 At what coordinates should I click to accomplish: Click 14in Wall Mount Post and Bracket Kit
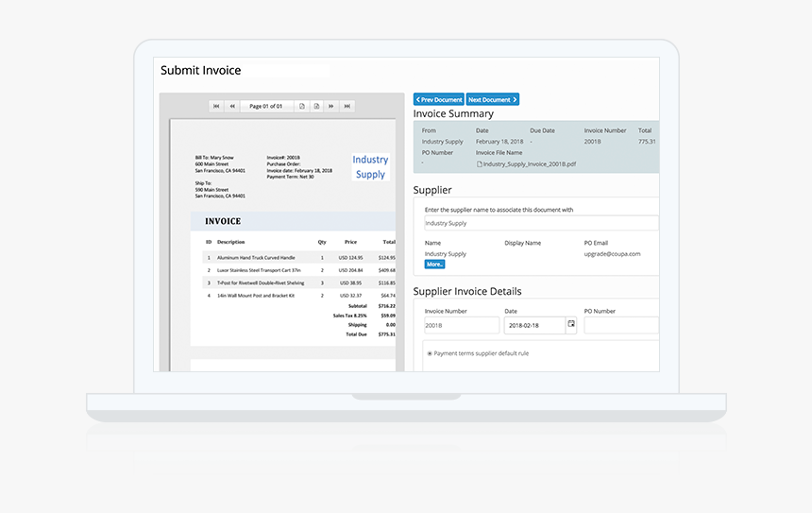point(256,296)
